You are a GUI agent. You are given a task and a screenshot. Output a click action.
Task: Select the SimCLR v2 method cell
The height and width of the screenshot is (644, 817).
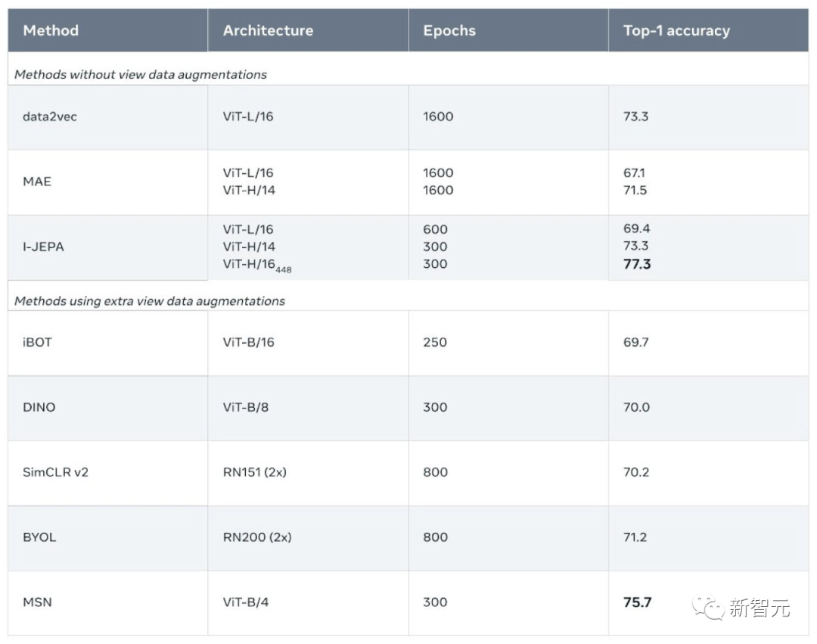(x=108, y=473)
